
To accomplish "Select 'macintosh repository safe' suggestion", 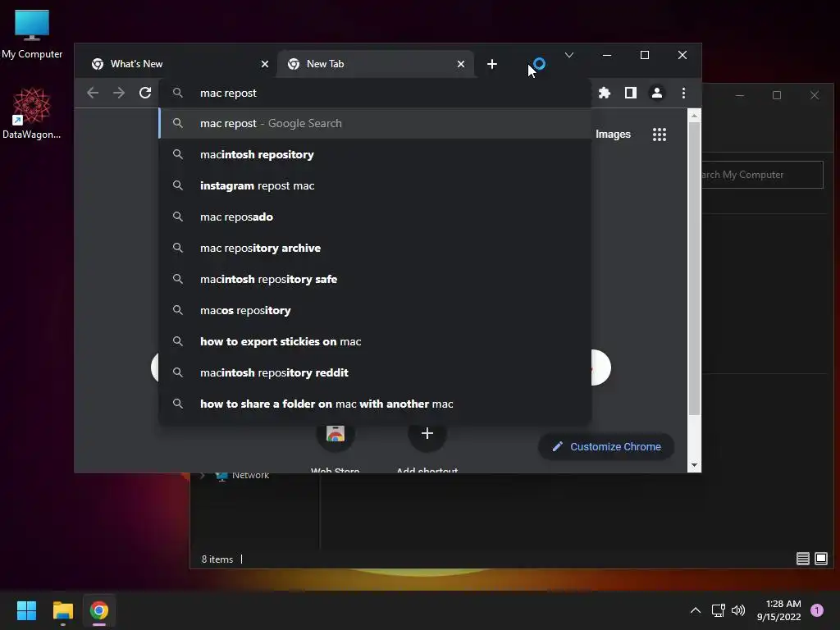I will tap(375, 279).
